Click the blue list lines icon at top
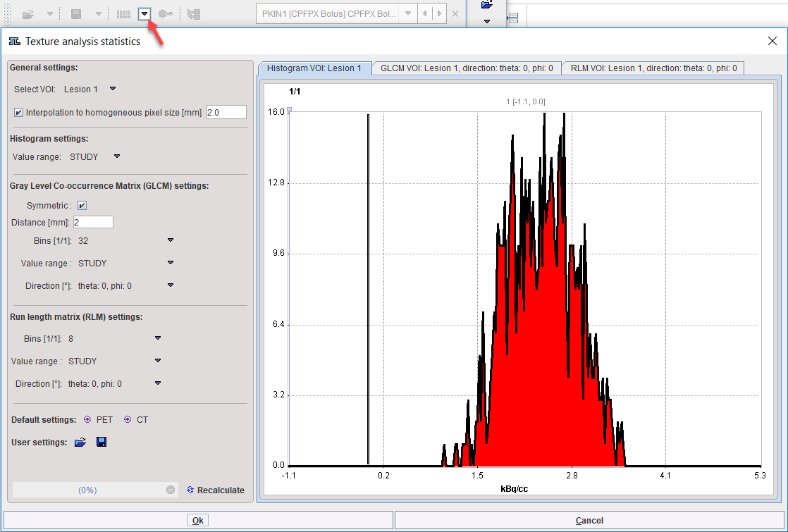This screenshot has height=532, width=788. (513, 18)
